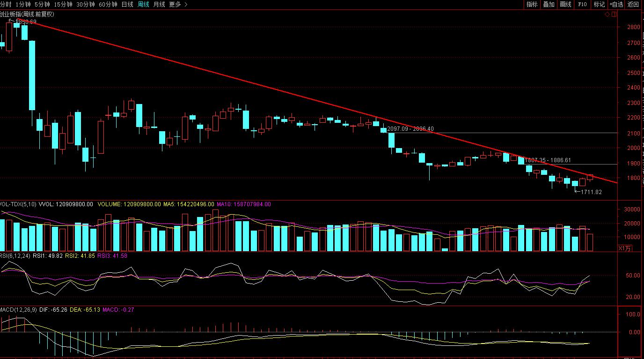The image size is (644, 359).
Task: Click the MA10: 158707984.00 value
Action: tap(244, 204)
